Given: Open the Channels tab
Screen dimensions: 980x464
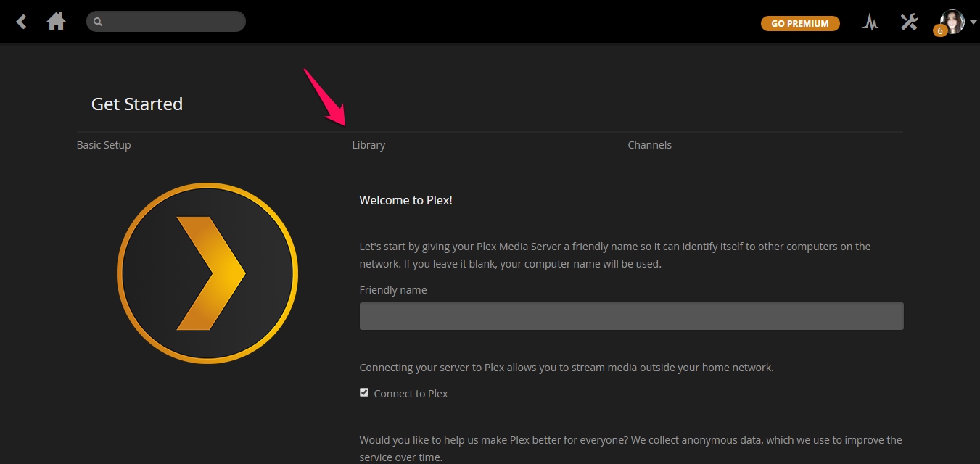Looking at the screenshot, I should coord(649,145).
